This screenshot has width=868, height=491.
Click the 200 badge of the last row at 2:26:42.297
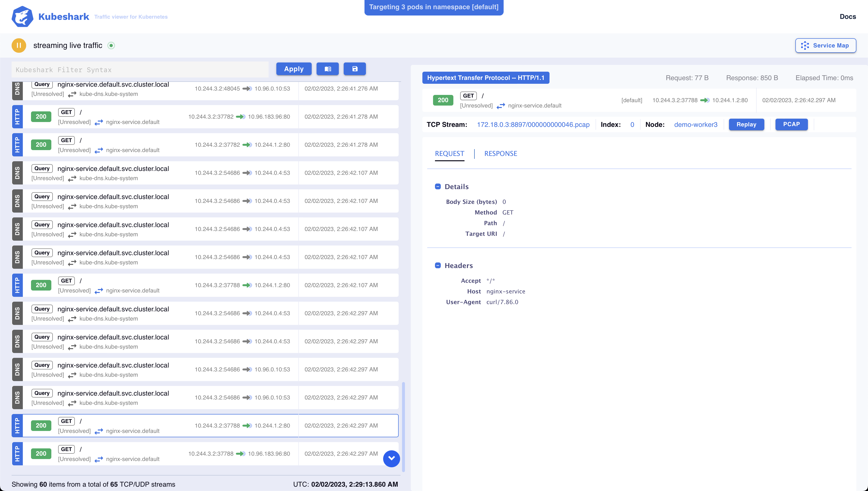click(x=41, y=453)
